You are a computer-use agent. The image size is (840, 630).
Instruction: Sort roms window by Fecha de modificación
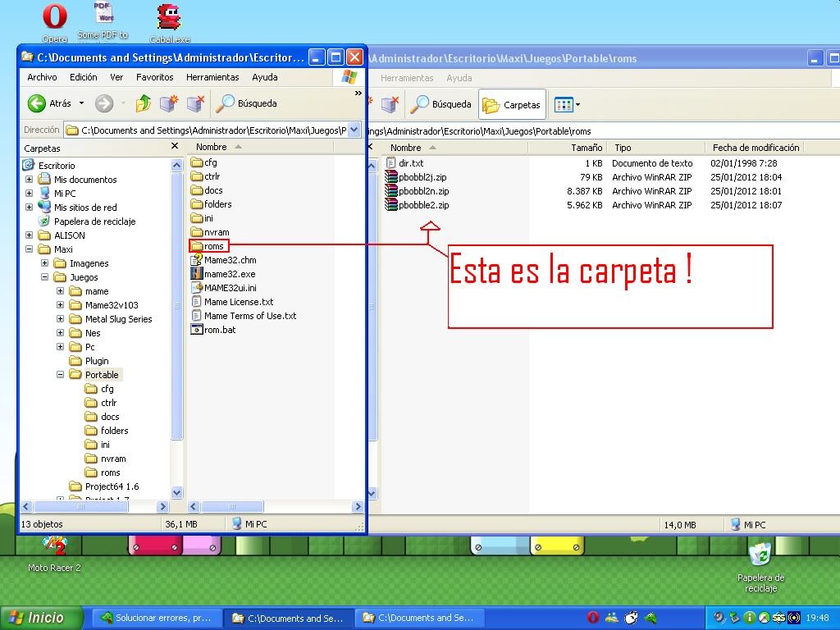(755, 148)
